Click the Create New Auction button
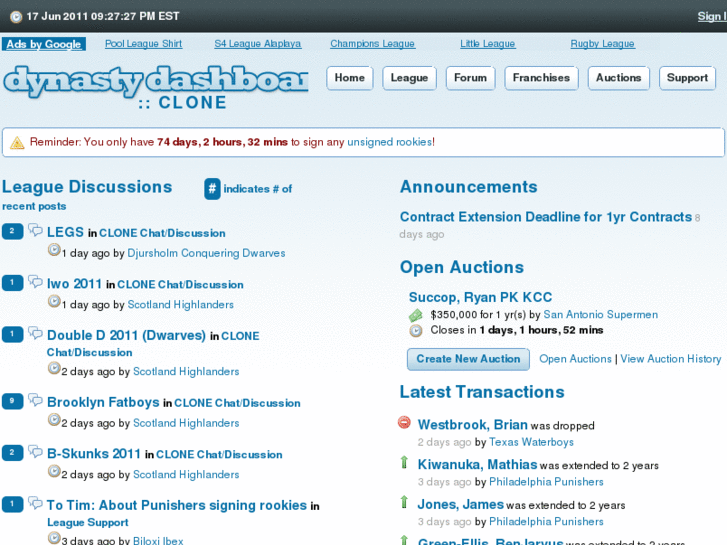727x545 pixels. (468, 359)
